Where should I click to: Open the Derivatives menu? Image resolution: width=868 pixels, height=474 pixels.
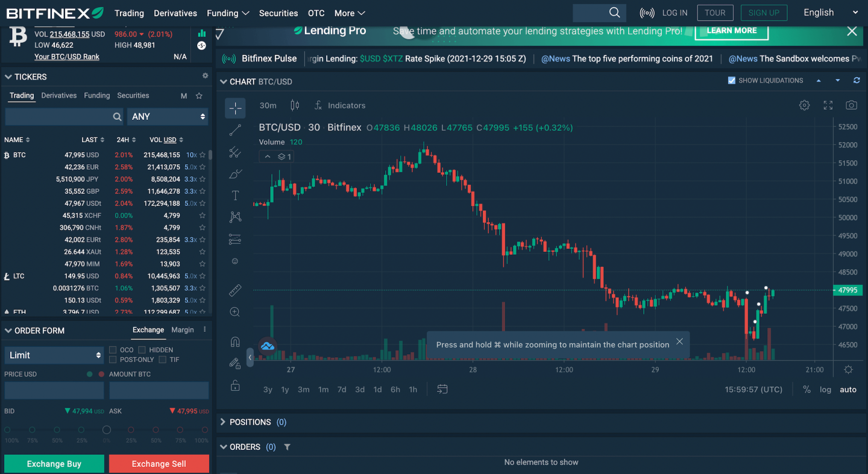click(175, 13)
